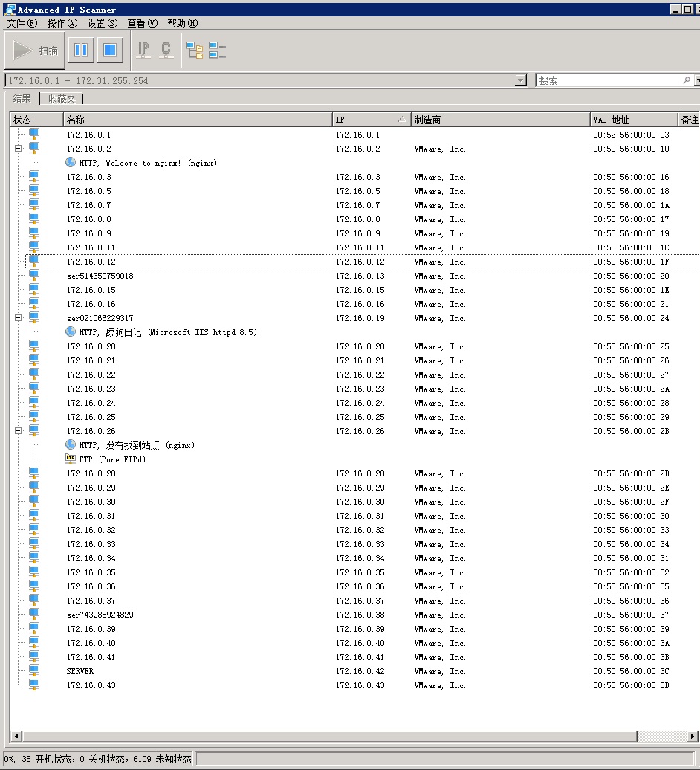
Task: Click the computer icon for 172.16.0.43
Action: click(34, 685)
